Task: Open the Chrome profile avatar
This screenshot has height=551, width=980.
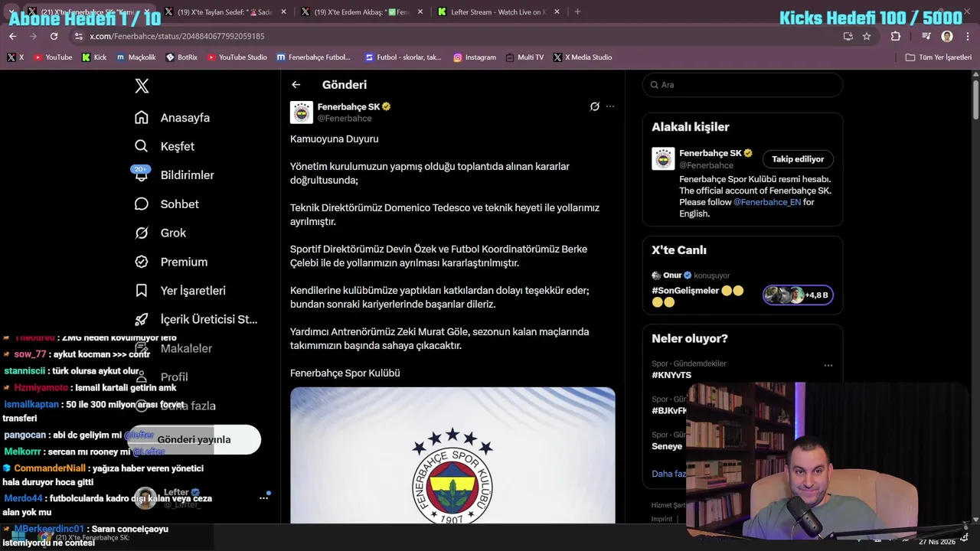Action: [947, 36]
